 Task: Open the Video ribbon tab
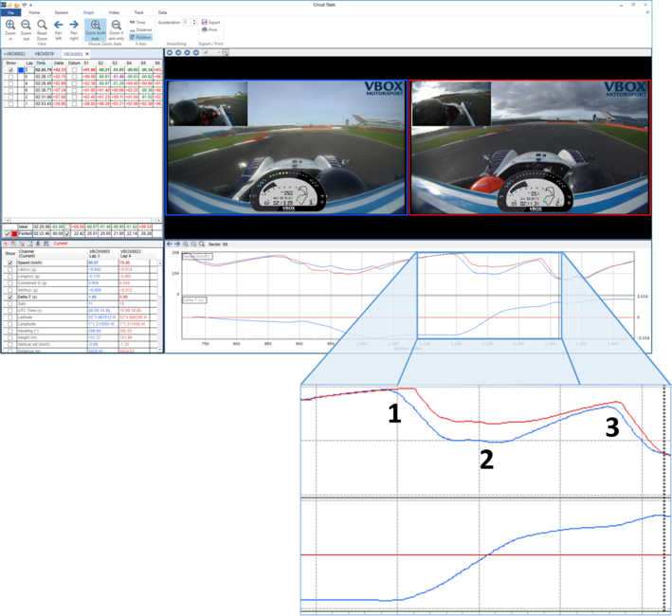click(114, 12)
